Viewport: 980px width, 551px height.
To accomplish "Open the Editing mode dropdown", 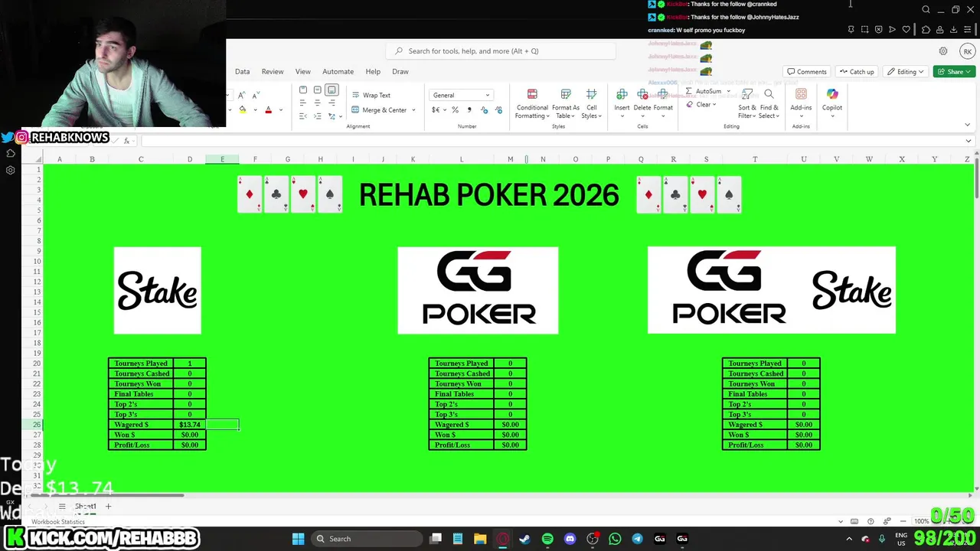I will [x=905, y=72].
